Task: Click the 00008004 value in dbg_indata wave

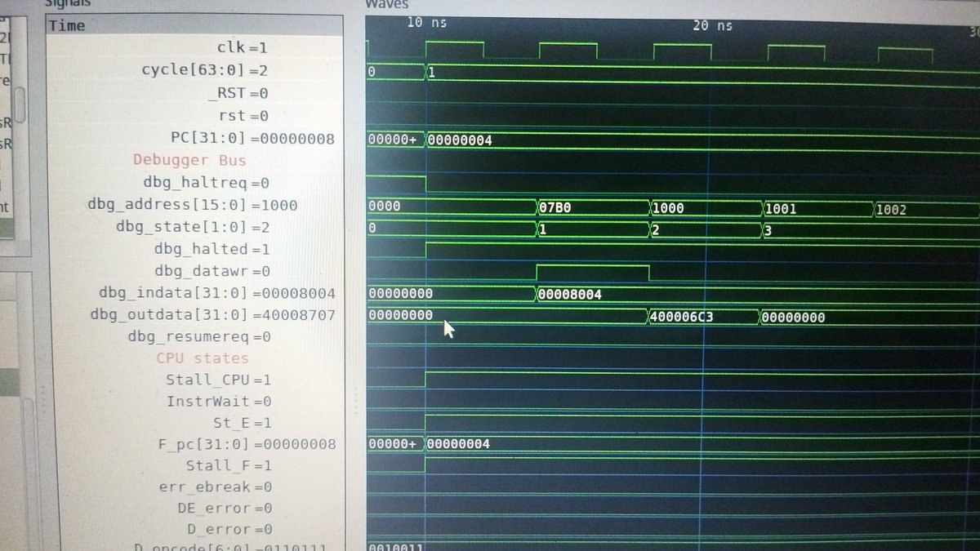Action: coord(570,294)
